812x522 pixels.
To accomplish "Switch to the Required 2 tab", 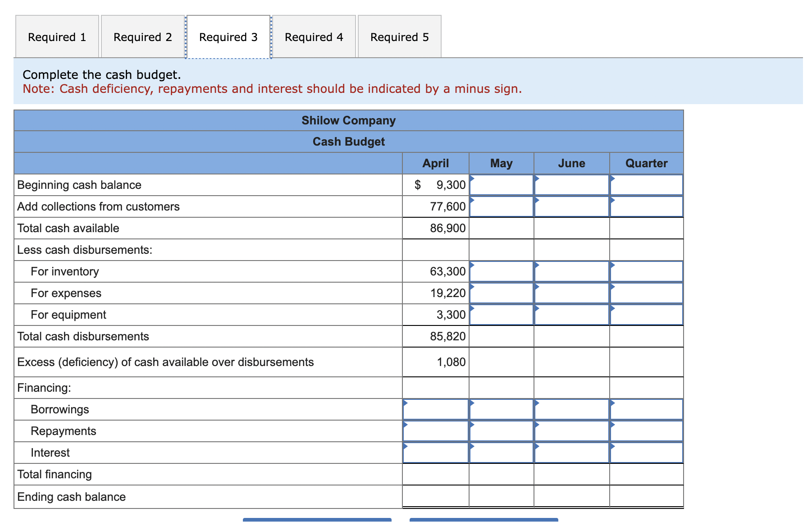I will point(143,37).
